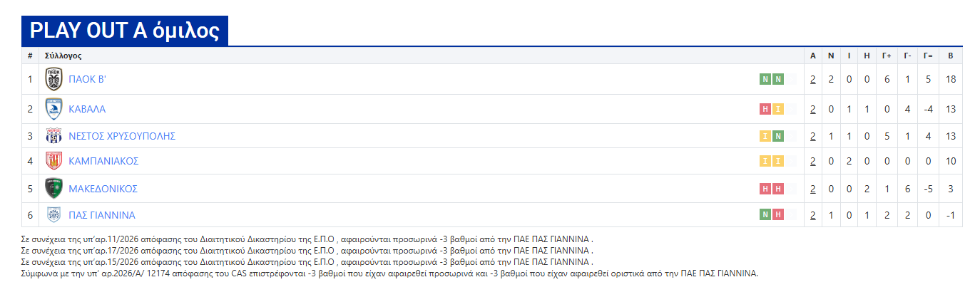Screen dimensions: 980x292
Task: Click the PLAY OUT Α όμιλος heading
Action: (125, 31)
